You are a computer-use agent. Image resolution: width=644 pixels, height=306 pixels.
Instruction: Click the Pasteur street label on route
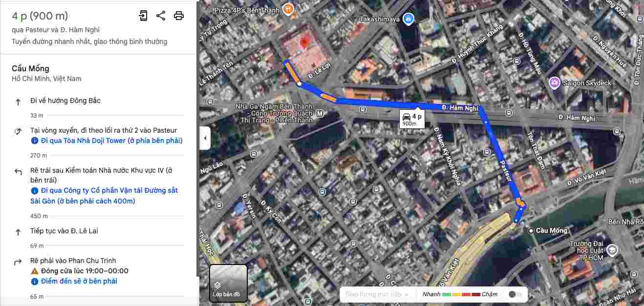coord(505,172)
